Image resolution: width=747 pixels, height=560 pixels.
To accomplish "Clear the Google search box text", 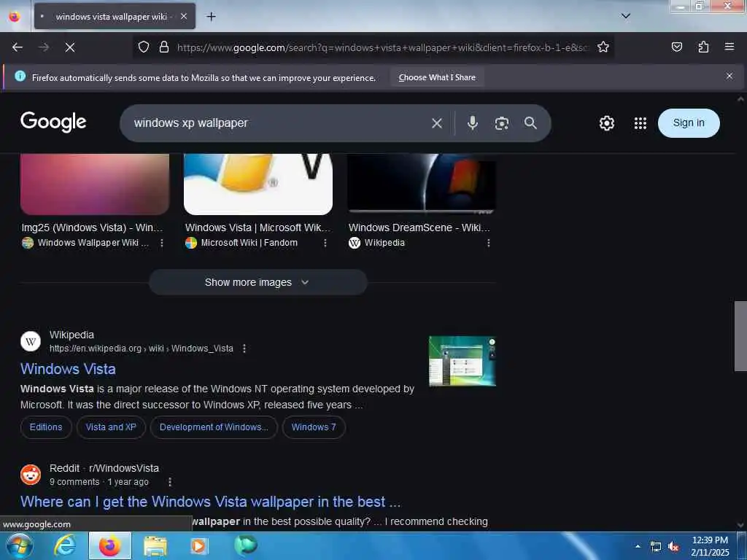I will pos(437,123).
